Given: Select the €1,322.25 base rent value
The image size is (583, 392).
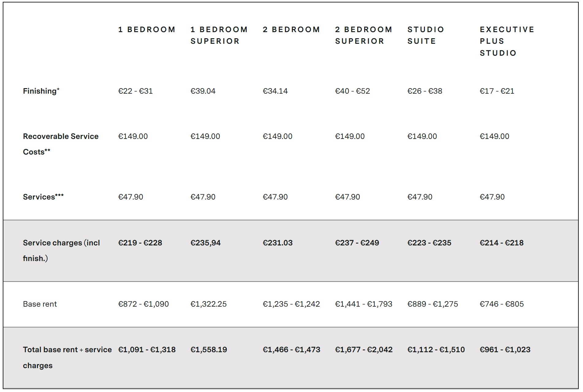Looking at the screenshot, I should (x=209, y=304).
